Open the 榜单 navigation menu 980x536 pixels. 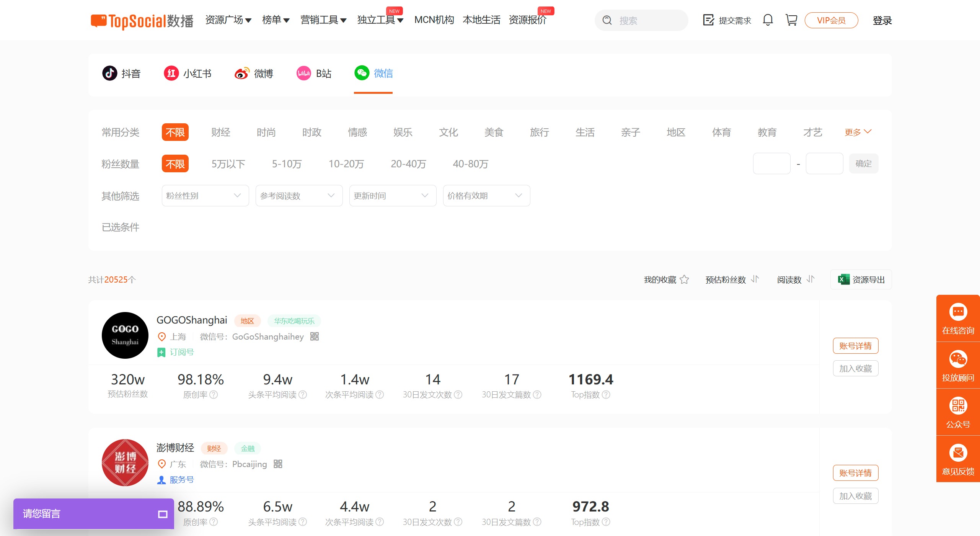click(276, 20)
